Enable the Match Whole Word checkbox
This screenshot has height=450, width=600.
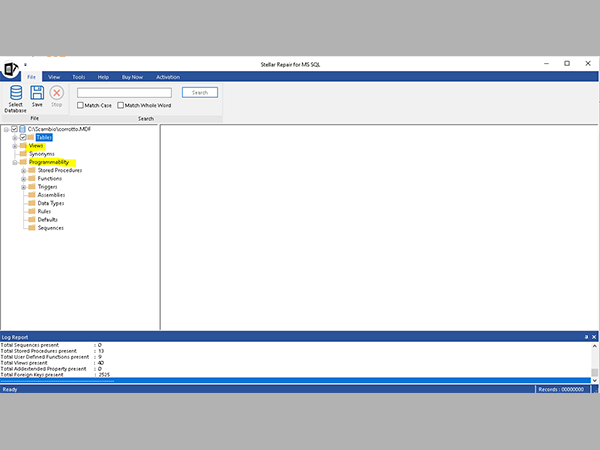point(121,105)
